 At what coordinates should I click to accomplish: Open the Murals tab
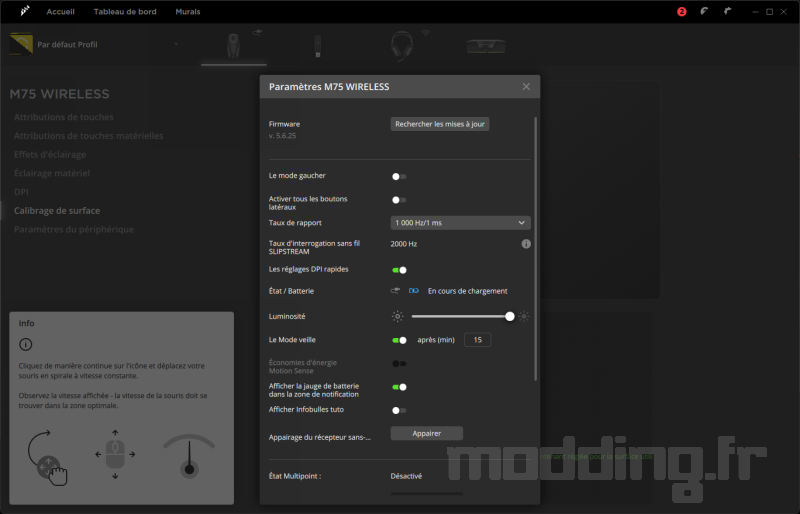pos(188,11)
